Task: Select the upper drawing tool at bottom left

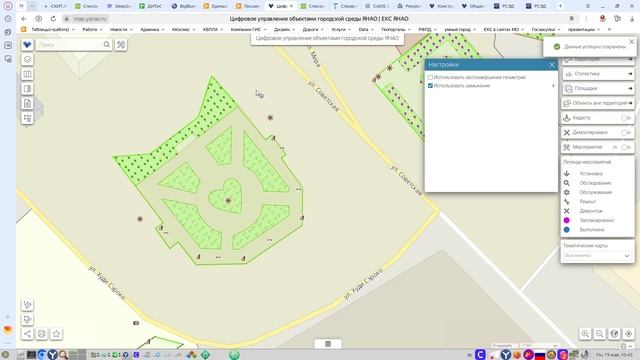Action: point(27,304)
